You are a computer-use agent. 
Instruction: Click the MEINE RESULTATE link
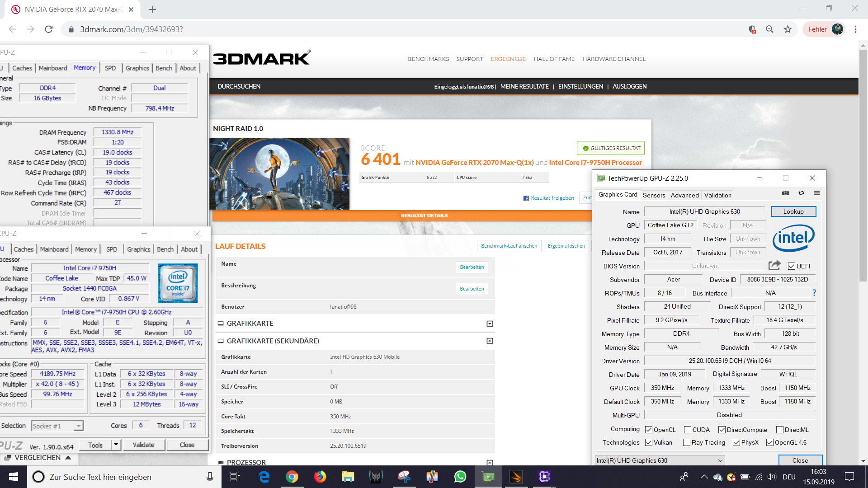click(x=524, y=86)
